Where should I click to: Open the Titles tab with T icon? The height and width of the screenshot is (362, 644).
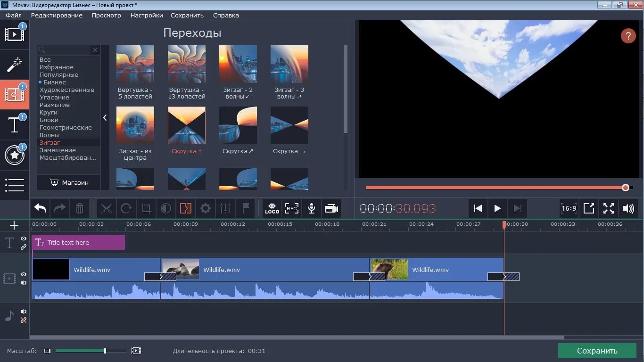pyautogui.click(x=14, y=125)
